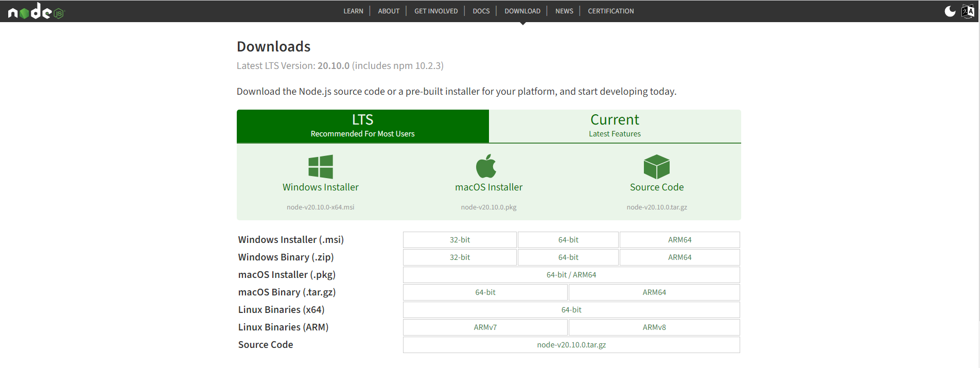Download macOS Installer 64-bit / ARM64
This screenshot has height=368, width=980.
pyautogui.click(x=571, y=275)
